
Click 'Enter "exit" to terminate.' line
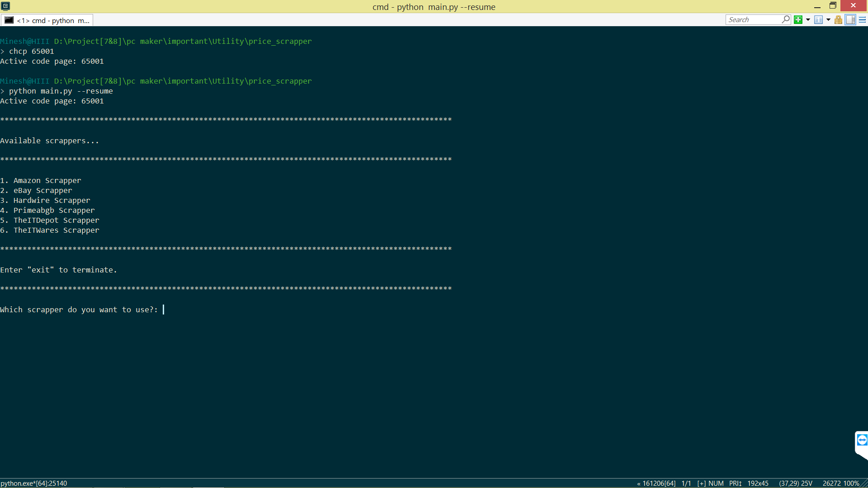[x=59, y=270]
